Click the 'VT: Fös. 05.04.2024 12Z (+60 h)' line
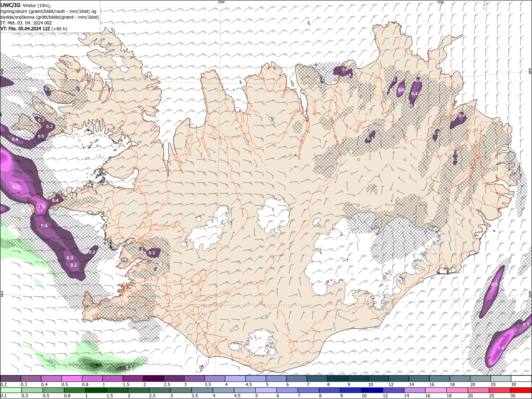This screenshot has height=399, width=532. [34, 29]
